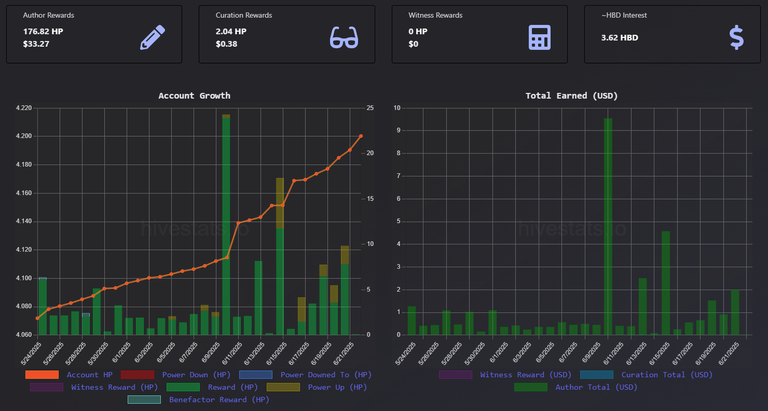Click the Witness Reward (HP) legend label
Image resolution: width=768 pixels, height=411 pixels.
[115, 387]
